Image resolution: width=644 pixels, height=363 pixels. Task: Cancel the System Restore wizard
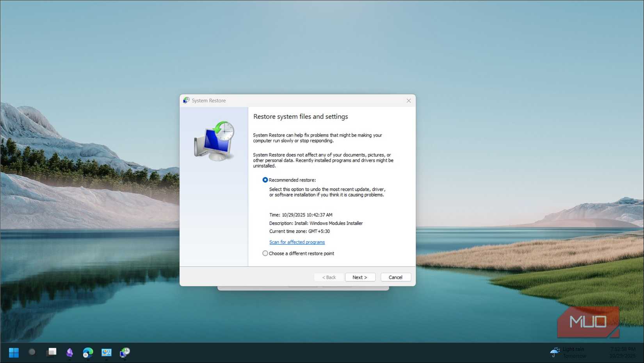click(395, 277)
